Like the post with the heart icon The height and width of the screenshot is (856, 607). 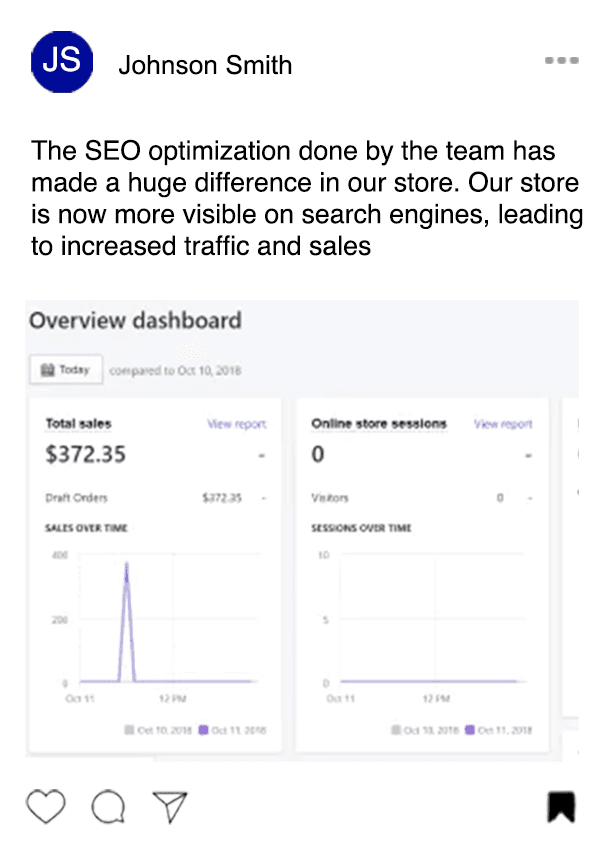coord(46,807)
